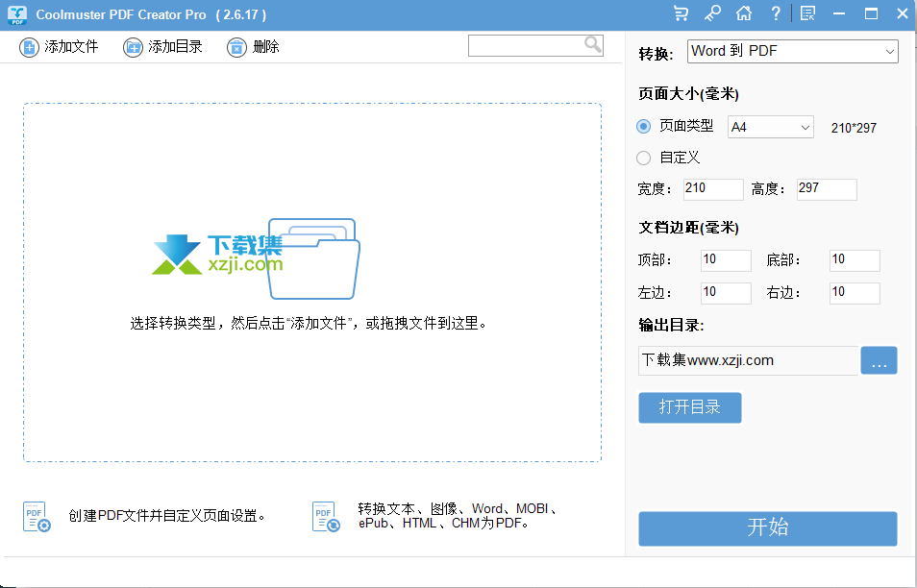The height and width of the screenshot is (588, 917).
Task: Click the 左边 left margin field
Action: click(x=726, y=293)
